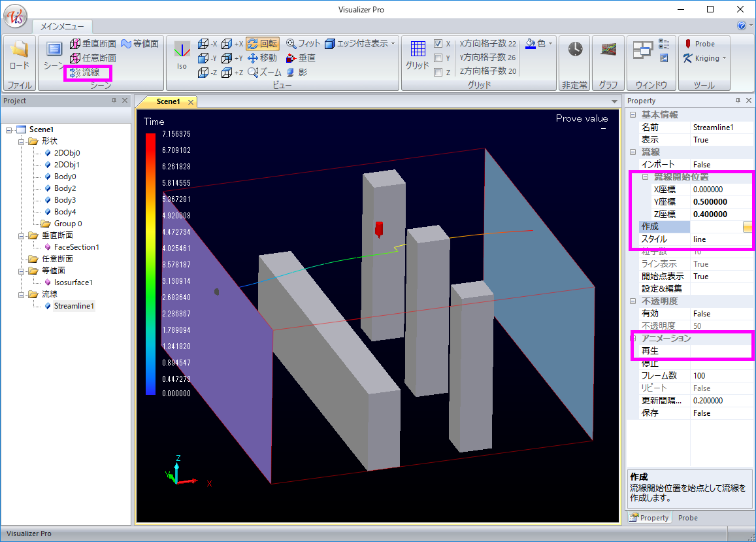The height and width of the screenshot is (542, 756).
Task: Select FaceSection1 in the project tree
Action: tap(76, 247)
